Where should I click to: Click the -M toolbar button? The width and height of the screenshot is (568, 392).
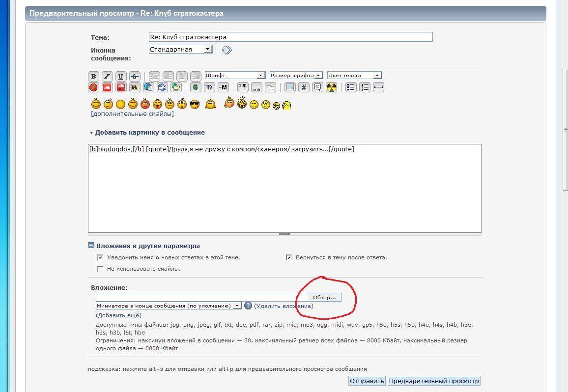223,87
